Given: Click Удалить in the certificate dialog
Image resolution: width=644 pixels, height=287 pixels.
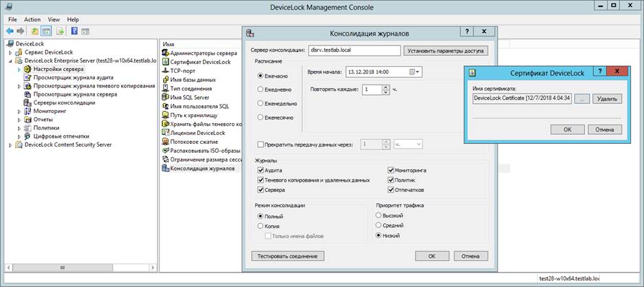Looking at the screenshot, I should pos(607,98).
